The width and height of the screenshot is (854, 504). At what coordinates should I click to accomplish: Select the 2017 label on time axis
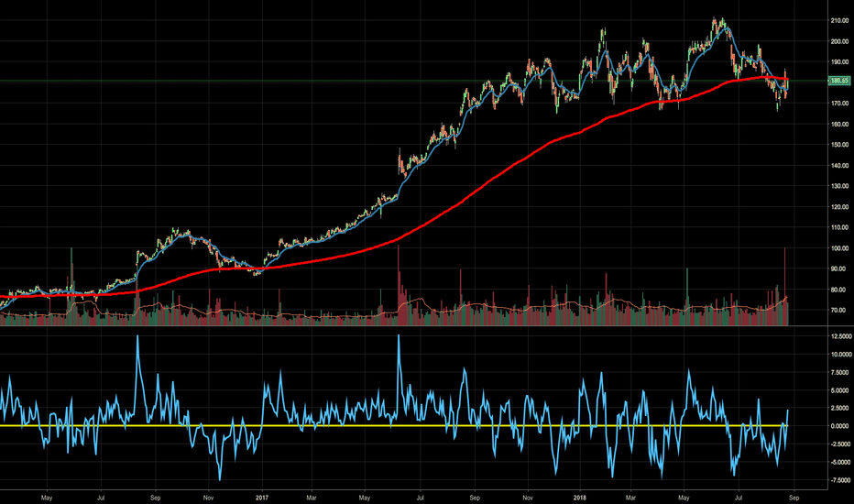pos(262,498)
